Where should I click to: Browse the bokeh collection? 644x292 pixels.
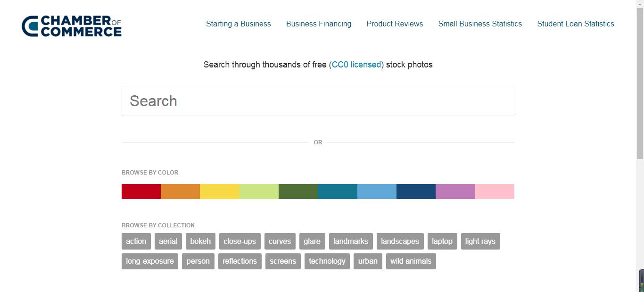click(200, 241)
